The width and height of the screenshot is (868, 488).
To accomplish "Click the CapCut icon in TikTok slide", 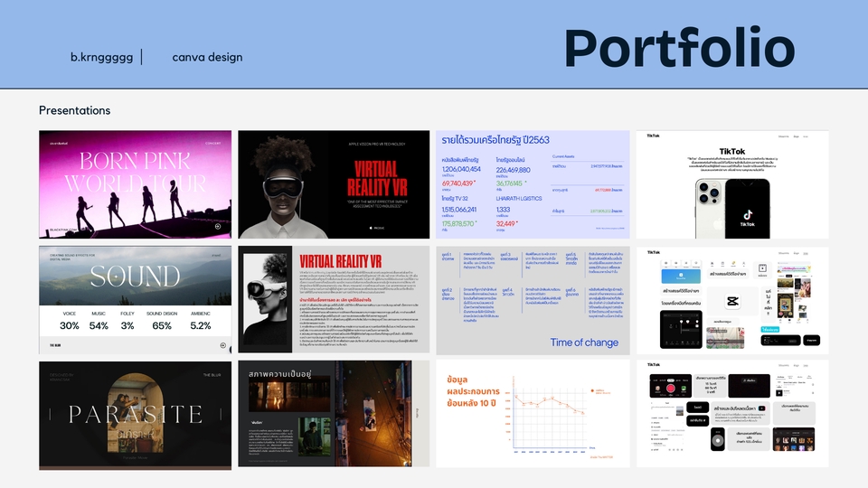I will tap(731, 302).
